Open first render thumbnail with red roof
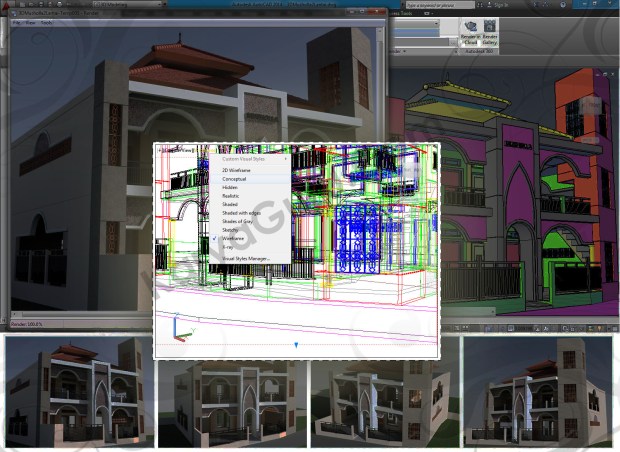The width and height of the screenshot is (620, 452). (x=79, y=392)
